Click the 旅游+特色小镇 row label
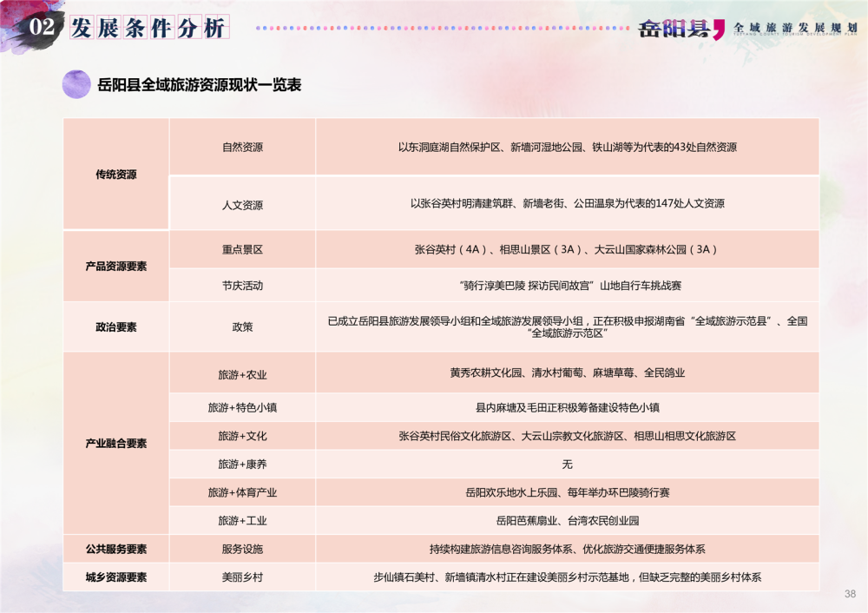 (x=242, y=407)
